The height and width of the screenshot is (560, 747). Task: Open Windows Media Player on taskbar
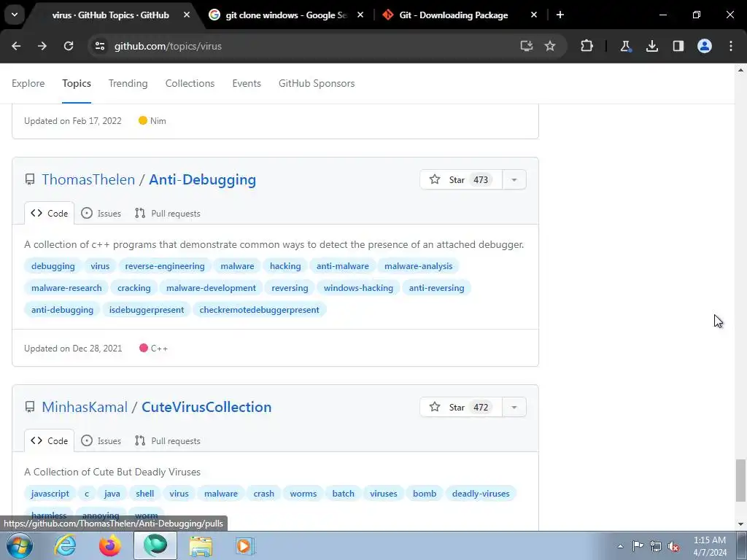click(245, 545)
